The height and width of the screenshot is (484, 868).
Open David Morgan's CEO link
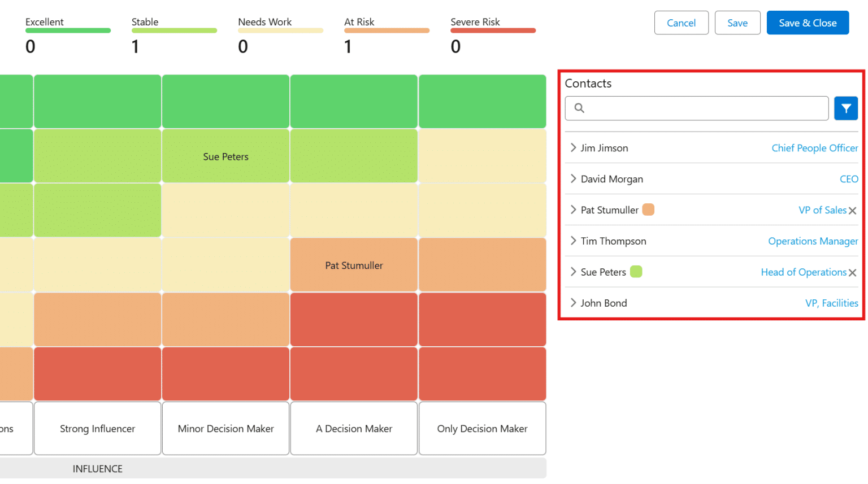[849, 179]
